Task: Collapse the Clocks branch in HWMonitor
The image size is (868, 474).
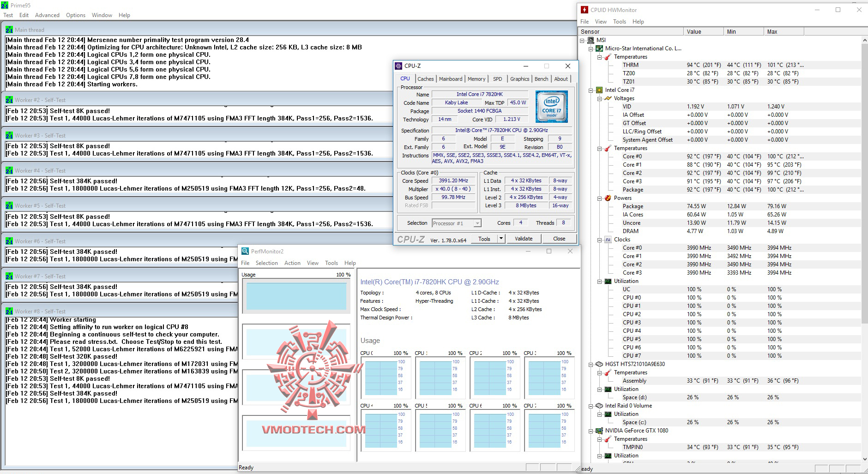Action: (x=599, y=240)
